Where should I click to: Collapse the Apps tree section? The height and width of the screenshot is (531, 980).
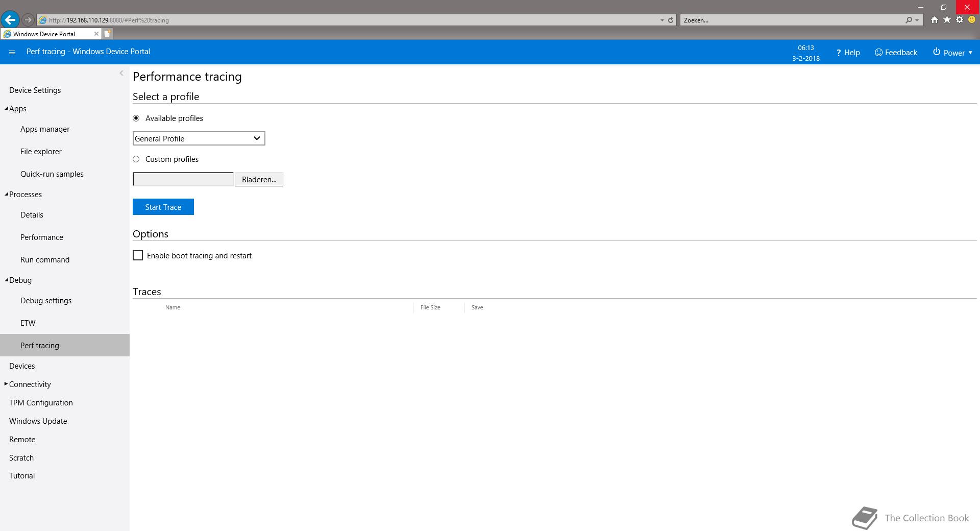click(6, 108)
